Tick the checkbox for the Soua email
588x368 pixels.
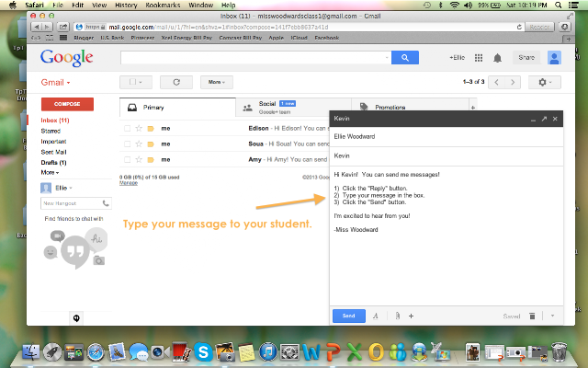tap(127, 144)
